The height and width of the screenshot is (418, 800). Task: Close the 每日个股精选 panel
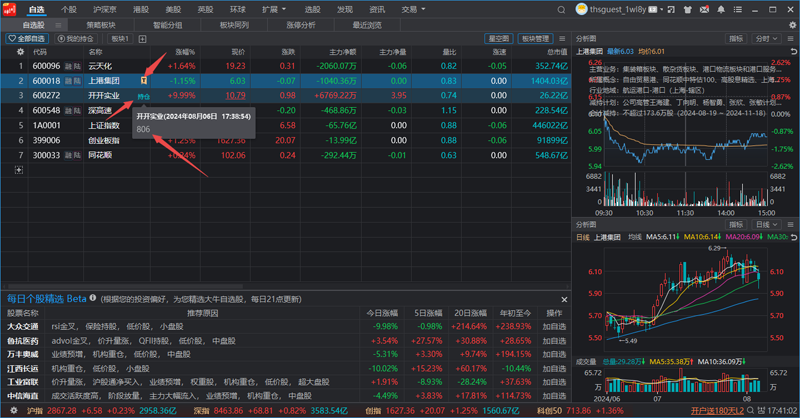564,300
